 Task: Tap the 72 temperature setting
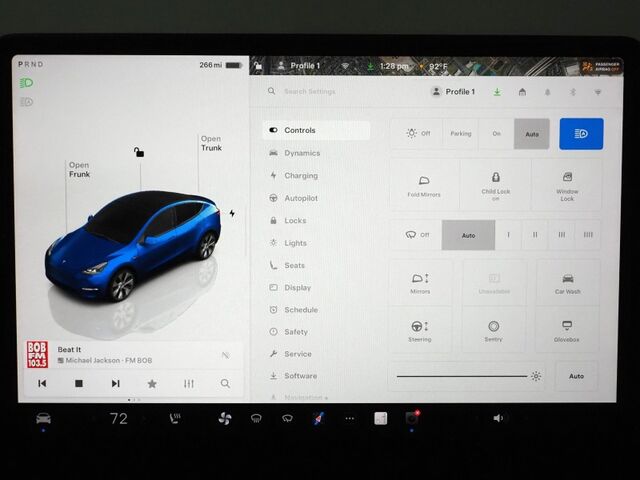pos(119,419)
